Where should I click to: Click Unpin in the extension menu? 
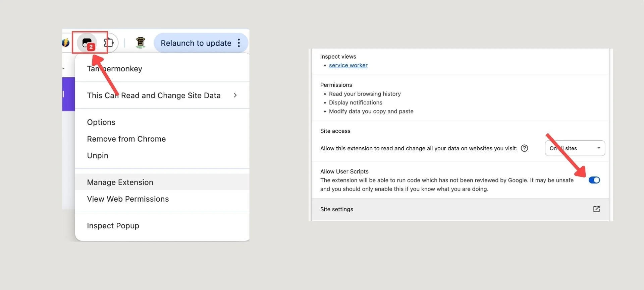pos(98,156)
